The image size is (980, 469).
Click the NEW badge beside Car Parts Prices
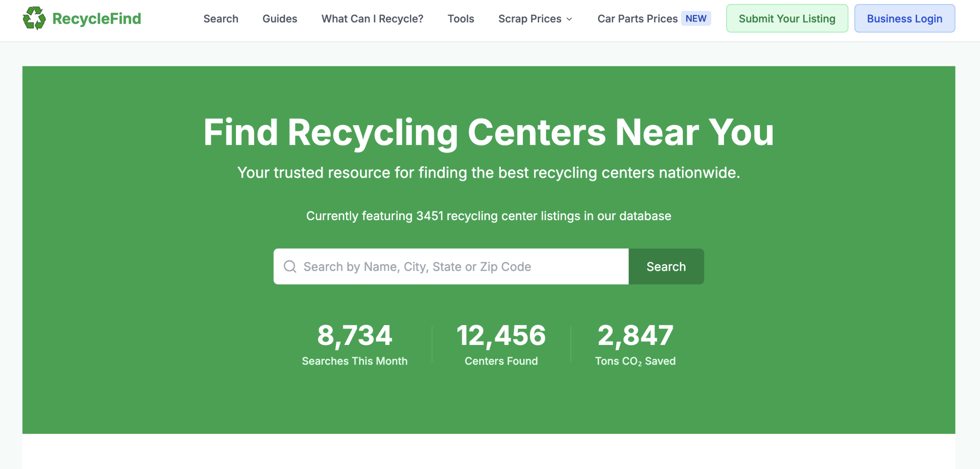696,18
